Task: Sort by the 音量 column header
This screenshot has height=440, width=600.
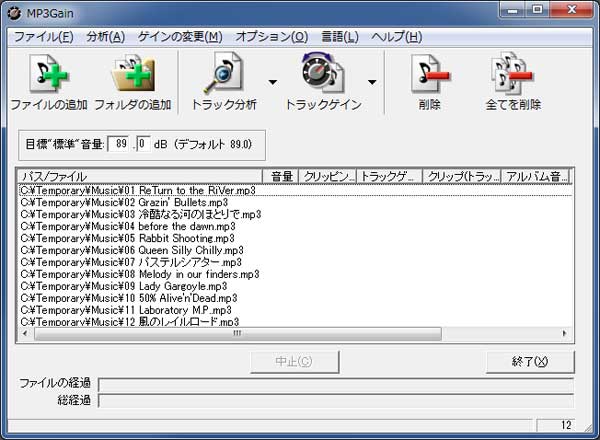Action: coord(280,176)
